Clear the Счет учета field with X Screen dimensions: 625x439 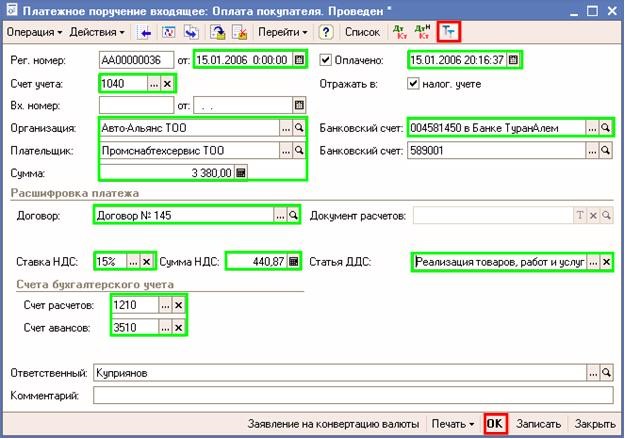[167, 83]
